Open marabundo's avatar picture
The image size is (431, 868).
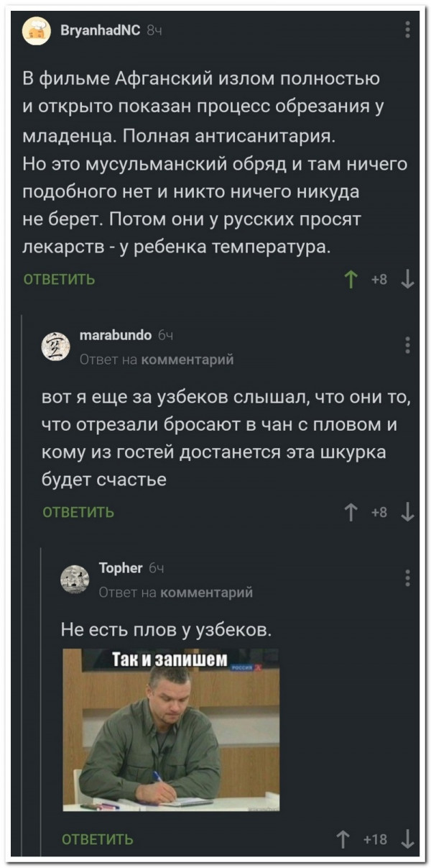(x=55, y=344)
